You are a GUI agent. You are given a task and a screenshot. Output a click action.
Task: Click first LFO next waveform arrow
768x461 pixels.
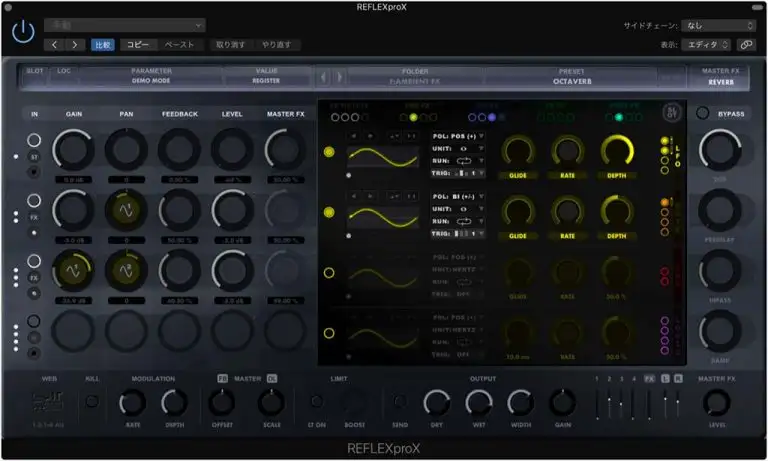coord(370,136)
